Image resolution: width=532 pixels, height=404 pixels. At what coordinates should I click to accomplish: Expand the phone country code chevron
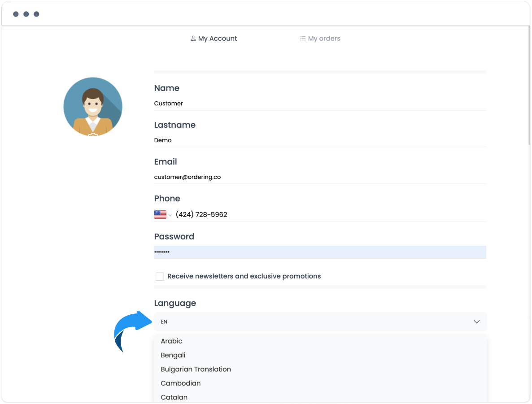170,215
